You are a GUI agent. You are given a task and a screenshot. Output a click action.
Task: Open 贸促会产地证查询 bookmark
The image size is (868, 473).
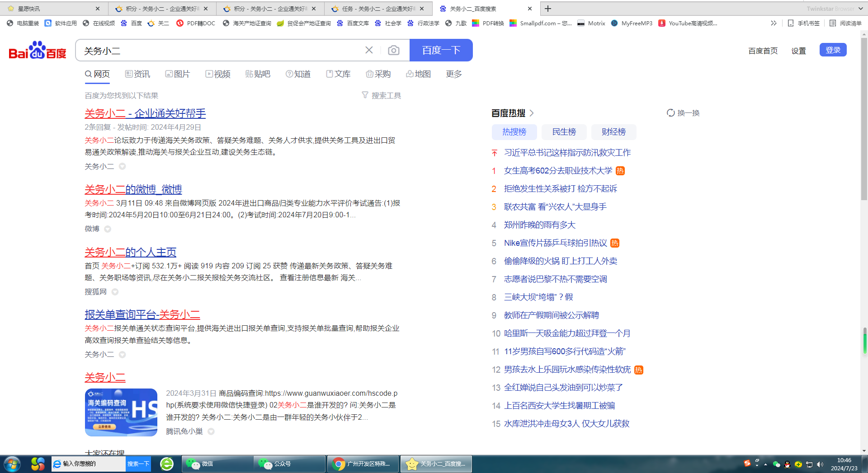click(304, 23)
